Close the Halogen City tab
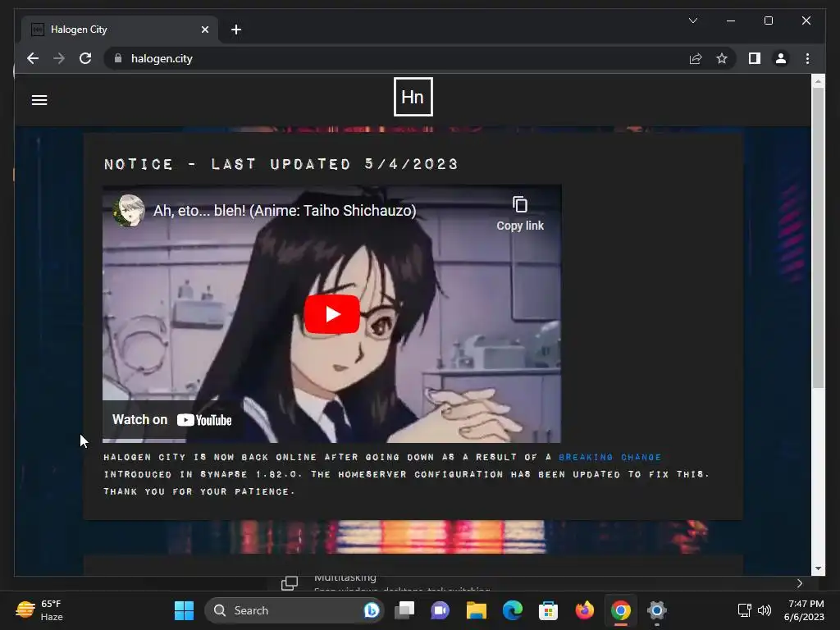Image resolution: width=840 pixels, height=630 pixels. point(204,30)
